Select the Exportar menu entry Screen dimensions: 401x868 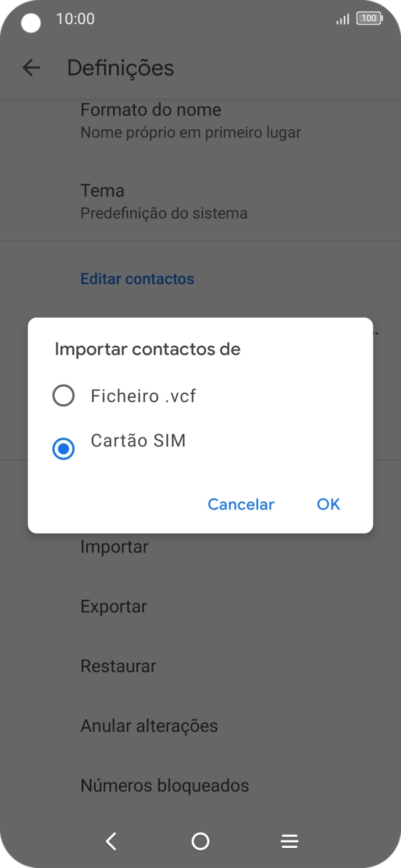[113, 606]
